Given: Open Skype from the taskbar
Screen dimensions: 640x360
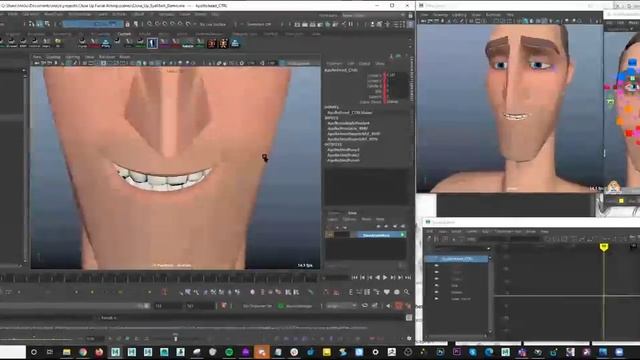Looking at the screenshot, I should click(x=473, y=352).
